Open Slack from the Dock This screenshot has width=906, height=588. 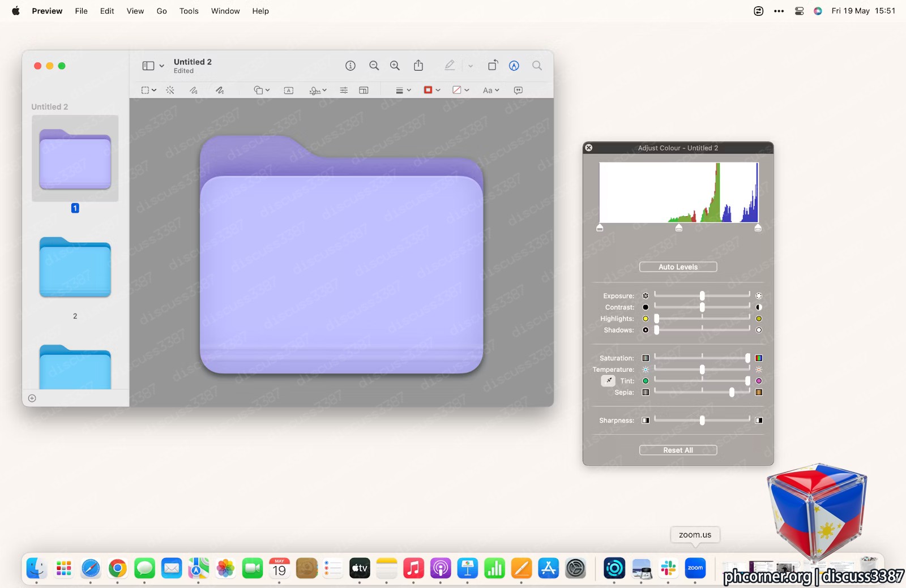(668, 568)
